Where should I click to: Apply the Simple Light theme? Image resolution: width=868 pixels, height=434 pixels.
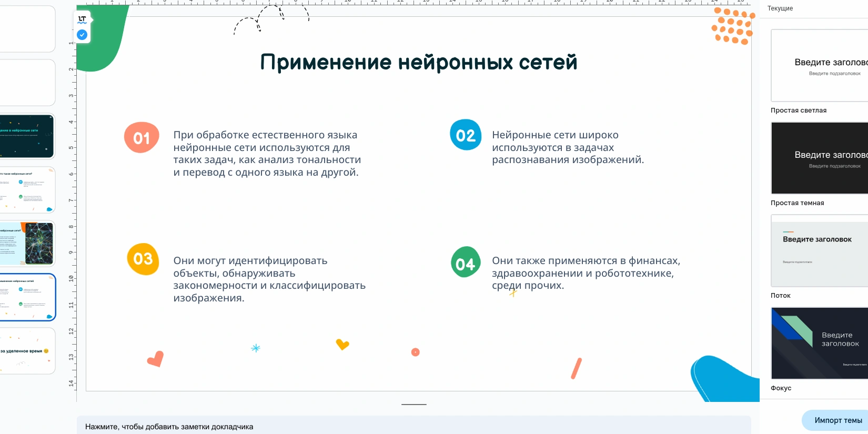819,66
